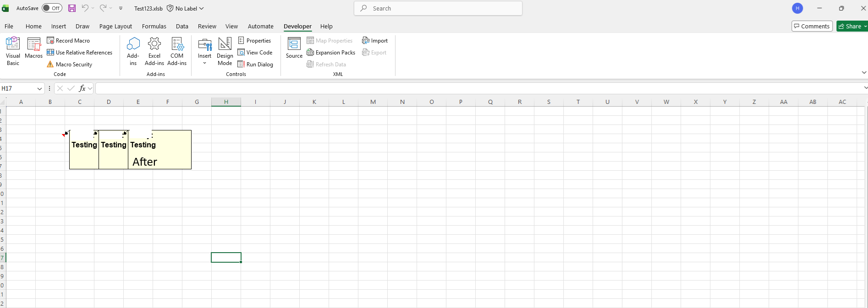868x308 pixels.
Task: Open the Visual Basic editor
Action: tap(13, 51)
